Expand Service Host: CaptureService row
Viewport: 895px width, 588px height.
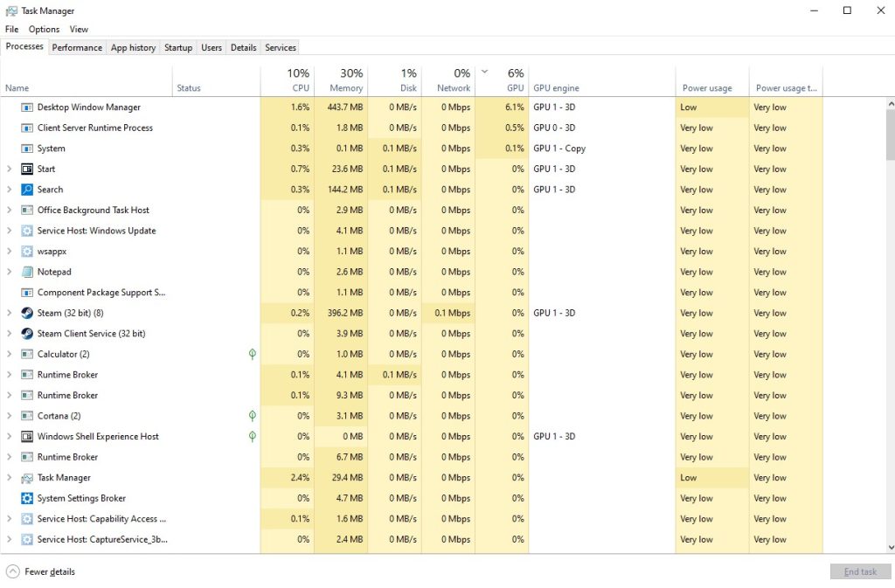pos(9,540)
